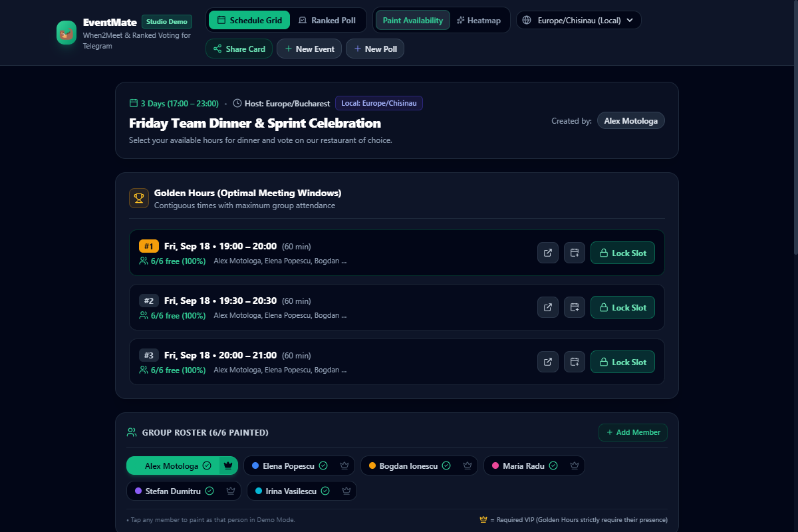Toggle VIP crown for Stefan Dumitru

point(231,491)
